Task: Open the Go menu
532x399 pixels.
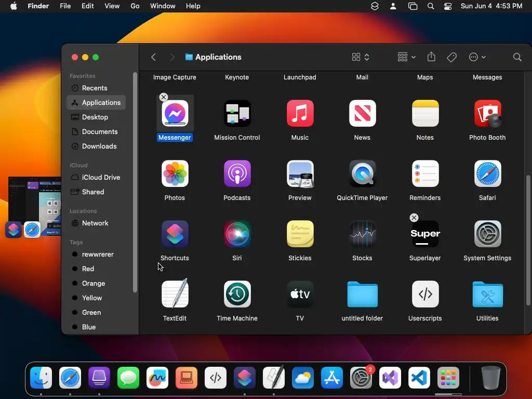Action: point(135,6)
